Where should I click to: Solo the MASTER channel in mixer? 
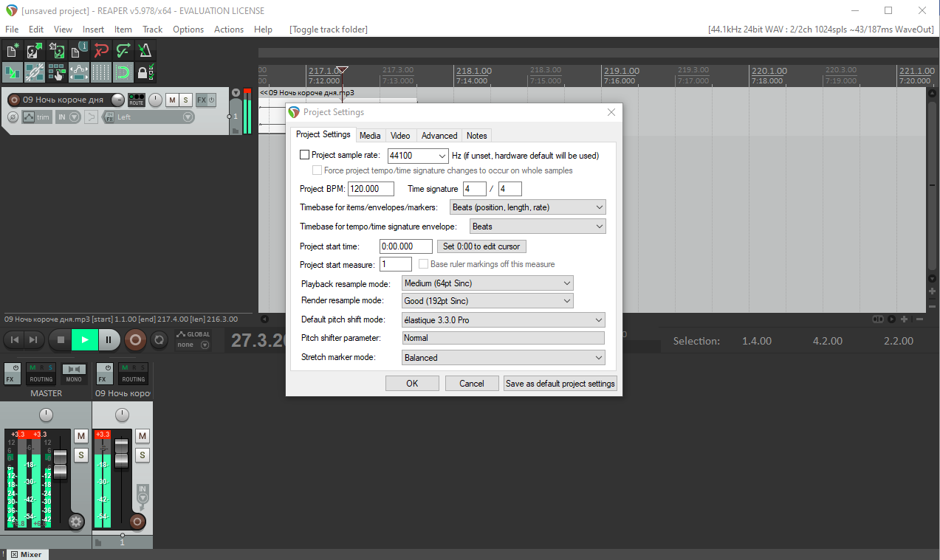(x=81, y=454)
